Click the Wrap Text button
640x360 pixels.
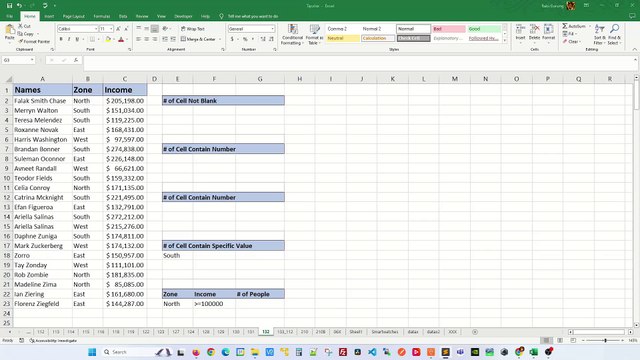tap(193, 29)
